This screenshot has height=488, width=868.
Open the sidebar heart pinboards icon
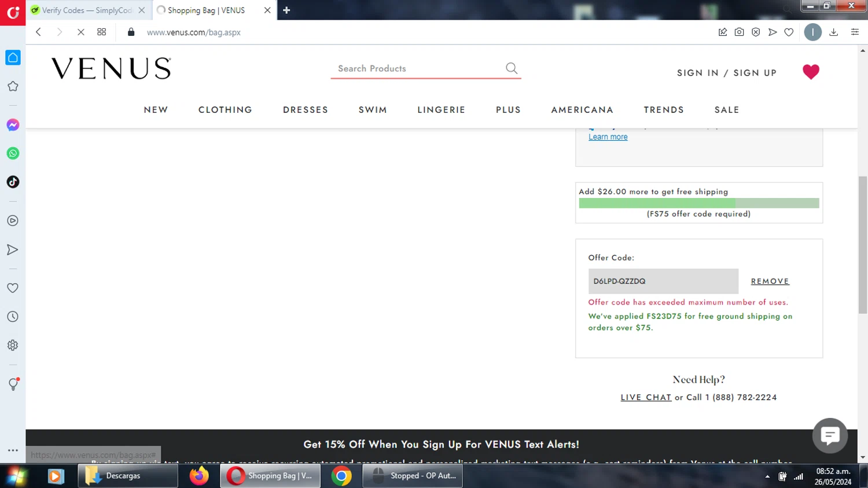(x=13, y=288)
